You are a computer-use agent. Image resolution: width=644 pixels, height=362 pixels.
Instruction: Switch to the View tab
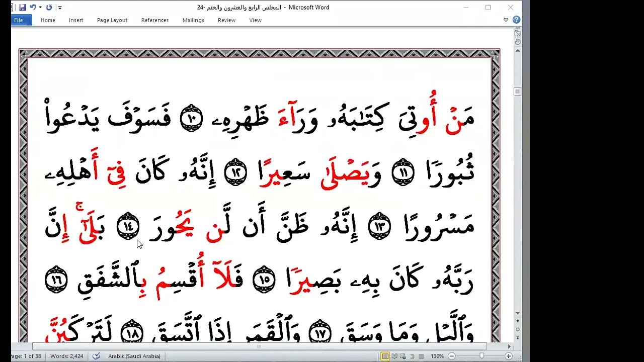click(x=255, y=20)
